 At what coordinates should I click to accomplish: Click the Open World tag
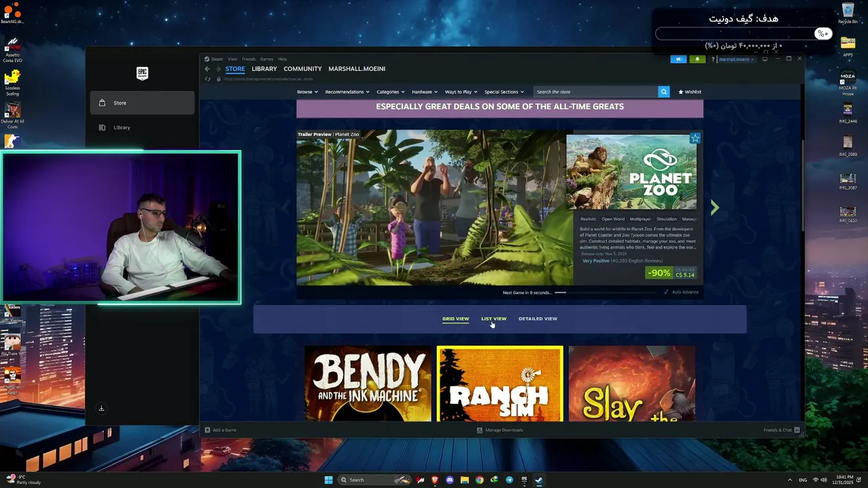pyautogui.click(x=613, y=219)
